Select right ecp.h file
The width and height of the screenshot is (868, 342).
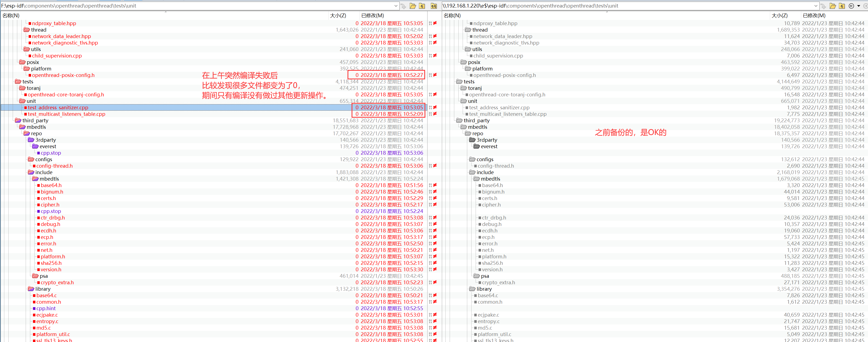coord(488,237)
